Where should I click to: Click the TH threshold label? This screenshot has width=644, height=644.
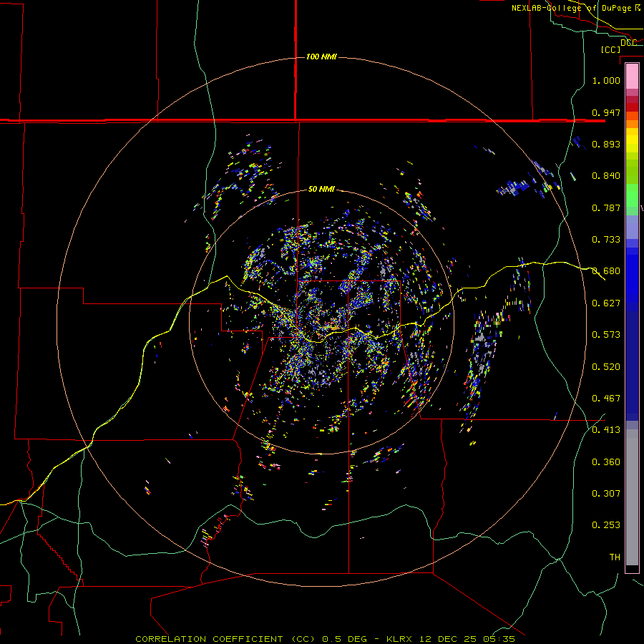click(615, 557)
